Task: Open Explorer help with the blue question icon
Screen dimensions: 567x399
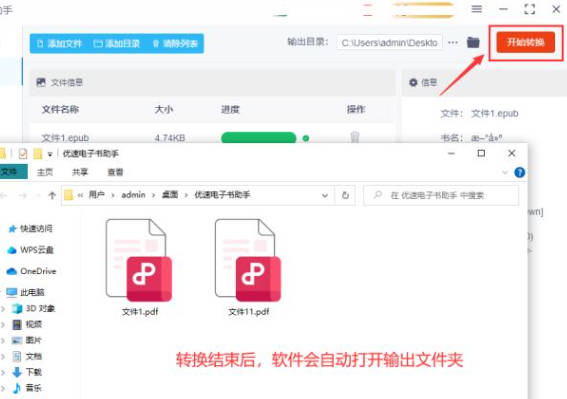Action: tap(520, 173)
